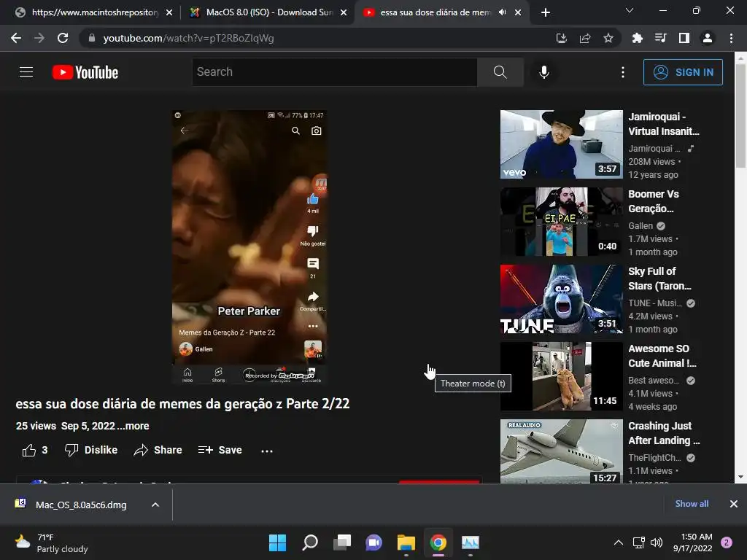Open tab search chevron

click(630, 10)
